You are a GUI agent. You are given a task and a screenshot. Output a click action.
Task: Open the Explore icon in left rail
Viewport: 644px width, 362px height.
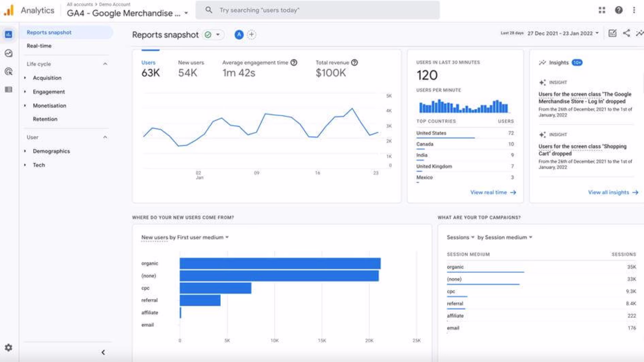coord(8,53)
